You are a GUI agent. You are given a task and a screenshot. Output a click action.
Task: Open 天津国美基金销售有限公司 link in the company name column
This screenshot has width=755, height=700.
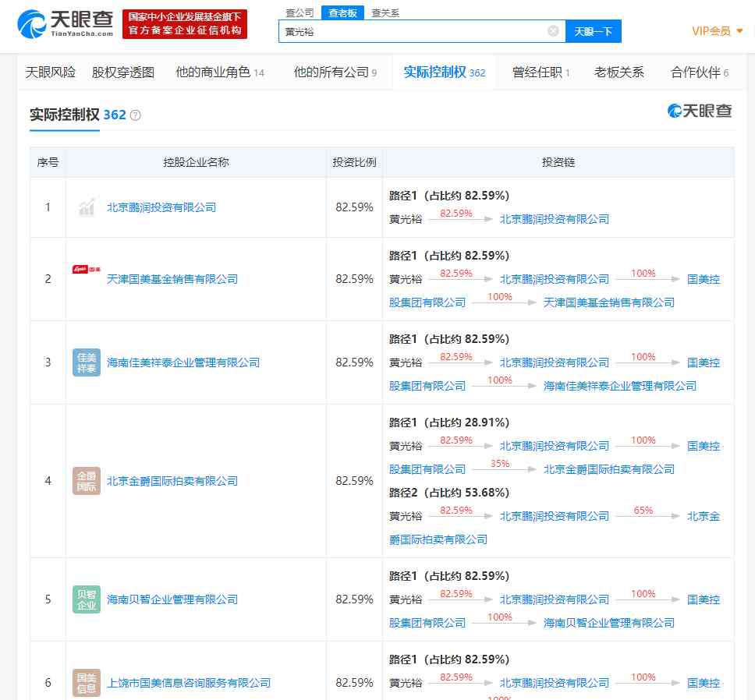[172, 279]
